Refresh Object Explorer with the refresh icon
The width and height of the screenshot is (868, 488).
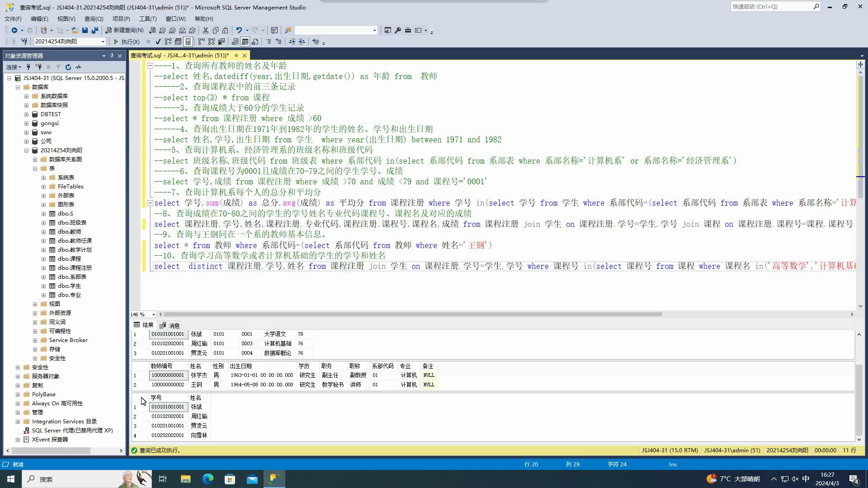[68, 67]
